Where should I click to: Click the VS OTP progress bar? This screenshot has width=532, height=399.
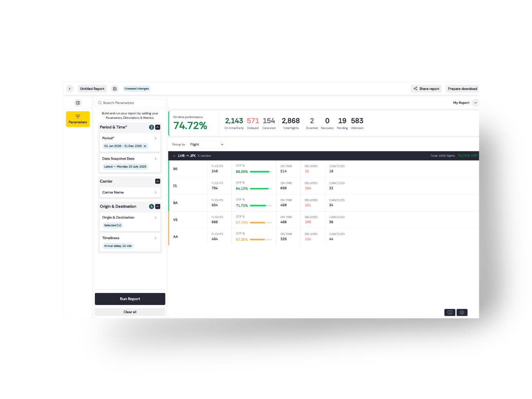261,223
